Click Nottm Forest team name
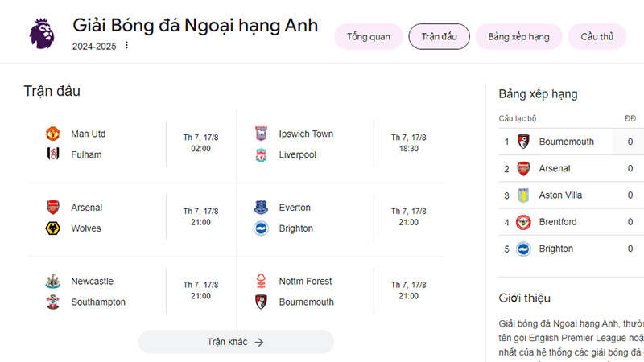Image resolution: width=644 pixels, height=362 pixels. 306,281
